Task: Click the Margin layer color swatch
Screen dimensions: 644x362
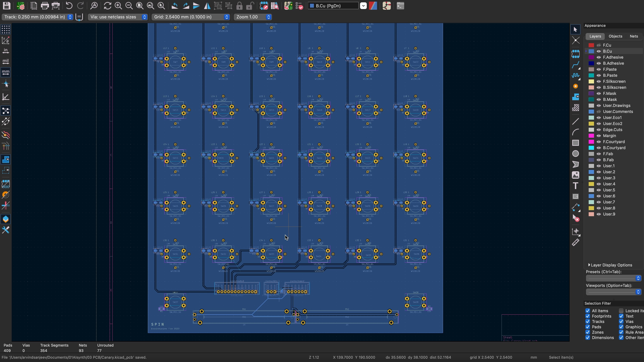Action: (591, 136)
